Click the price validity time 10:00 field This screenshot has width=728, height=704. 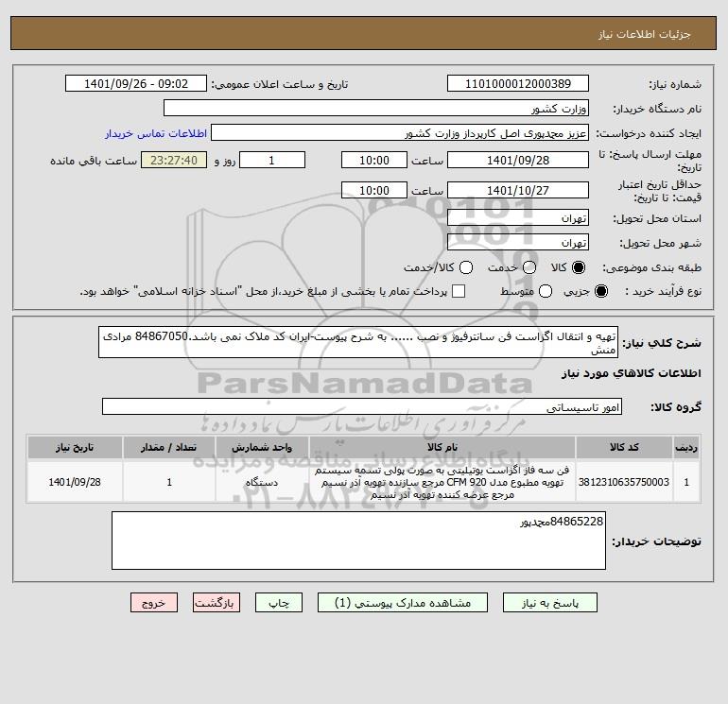point(374,191)
